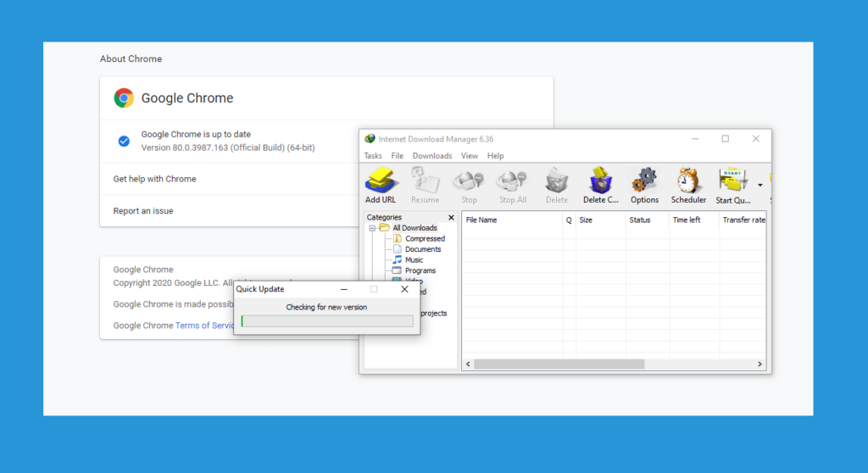Select the Compressed category
Image resolution: width=868 pixels, height=473 pixels.
425,239
